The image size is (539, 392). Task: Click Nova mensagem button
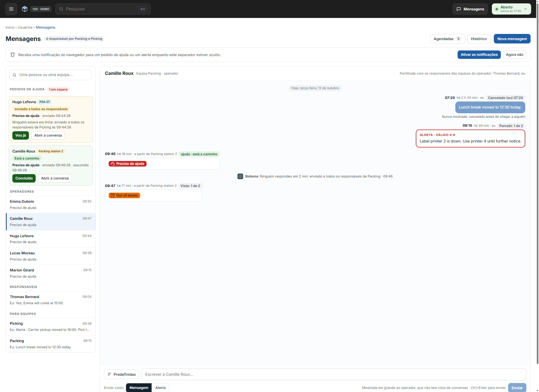pos(512,39)
